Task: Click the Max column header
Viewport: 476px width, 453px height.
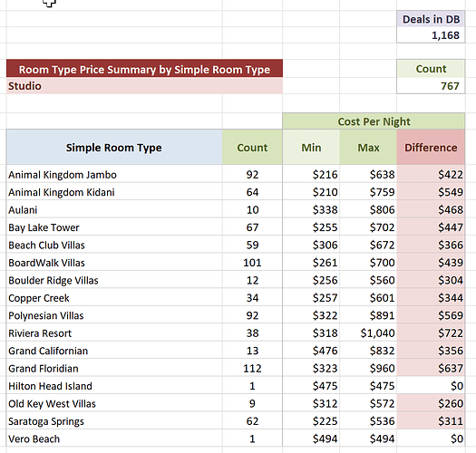Action: 368,148
